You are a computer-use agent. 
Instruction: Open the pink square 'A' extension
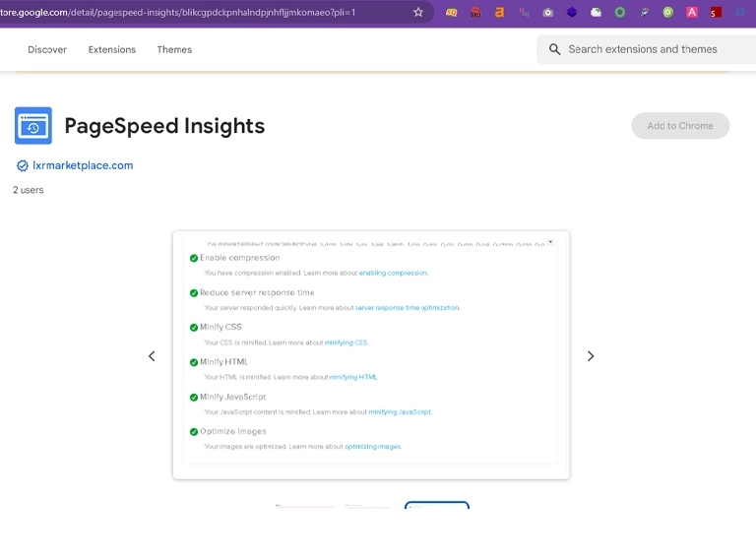point(692,13)
